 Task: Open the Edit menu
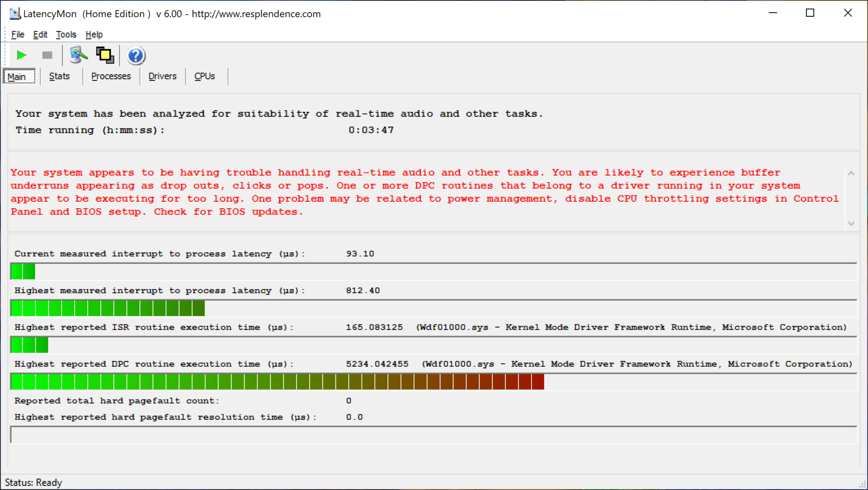40,34
